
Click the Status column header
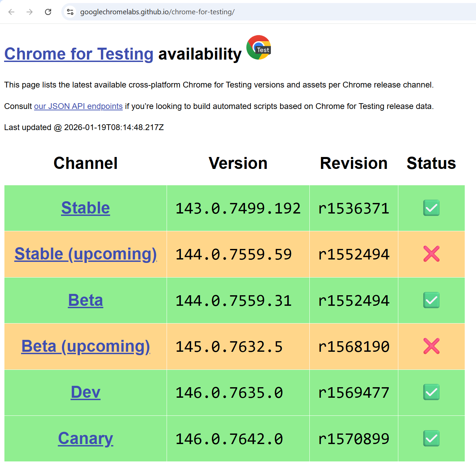click(431, 163)
